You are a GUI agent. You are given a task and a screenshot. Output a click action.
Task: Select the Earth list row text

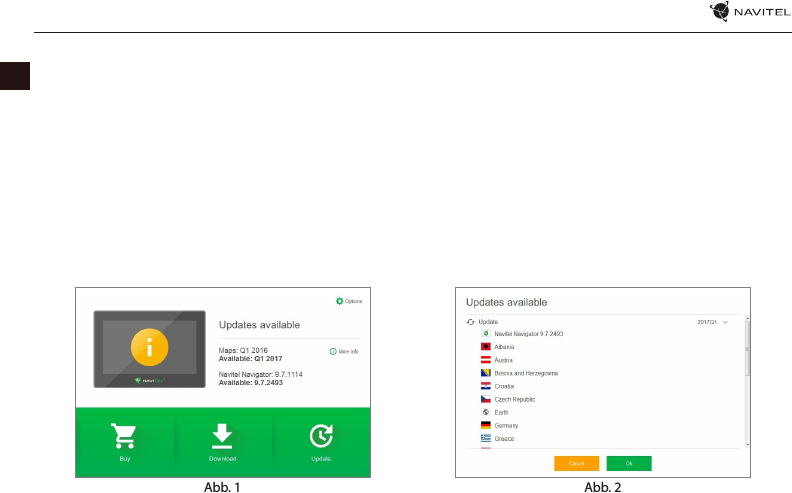[501, 413]
